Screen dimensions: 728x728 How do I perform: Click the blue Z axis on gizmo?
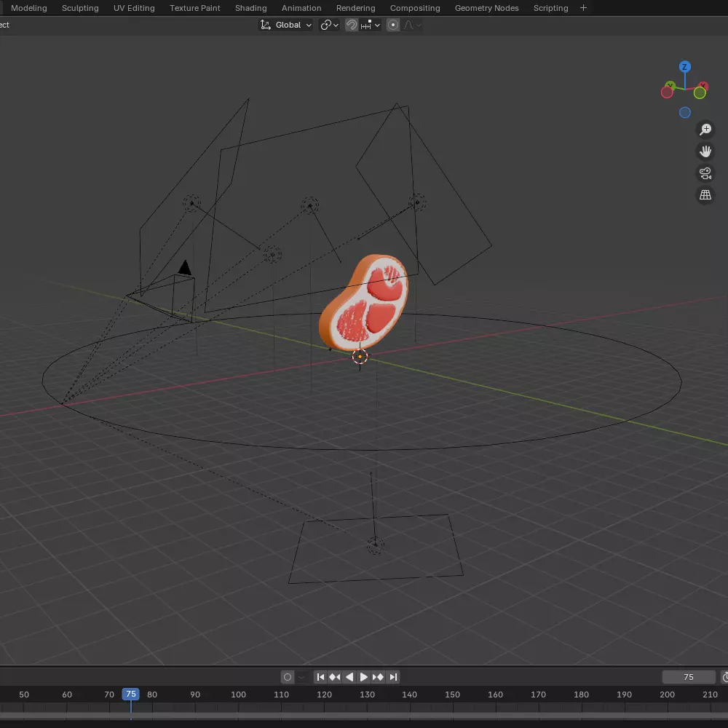[x=684, y=67]
